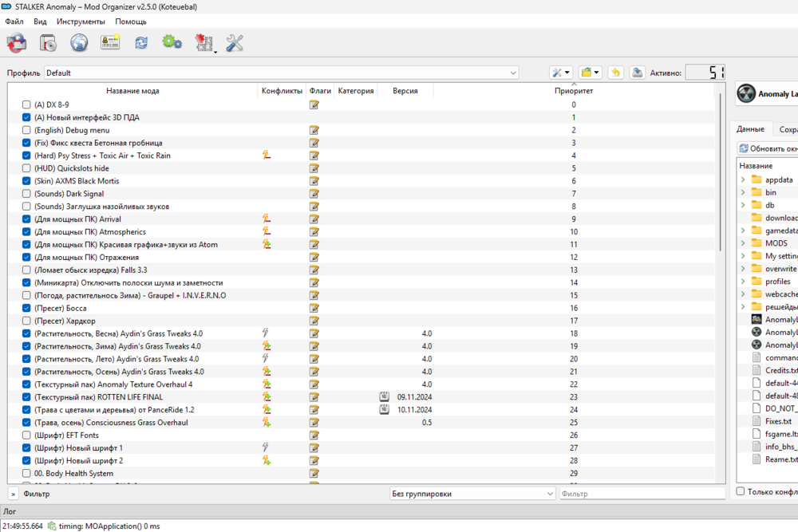Screen dimensions: 798x532
Task: Click the Обновить refresh button in Data panel
Action: (x=767, y=148)
